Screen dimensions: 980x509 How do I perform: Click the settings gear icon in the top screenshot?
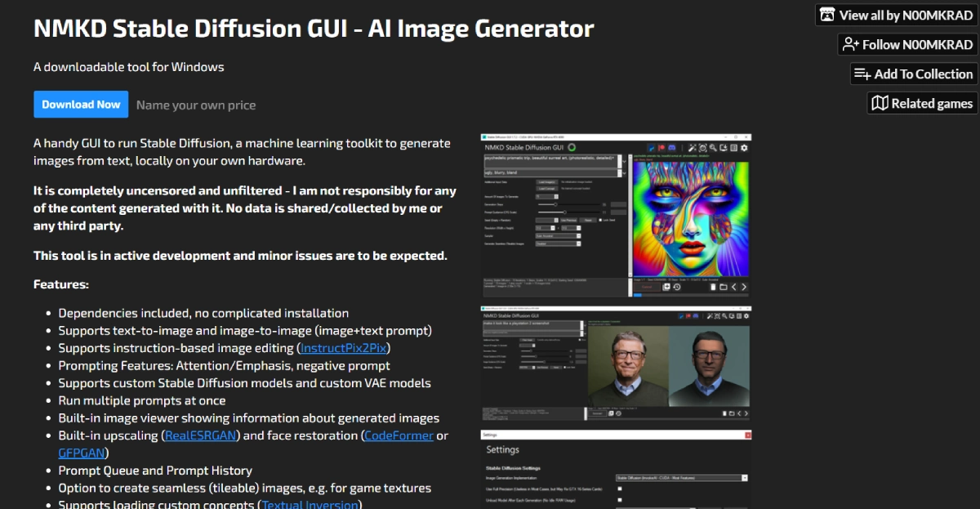744,148
